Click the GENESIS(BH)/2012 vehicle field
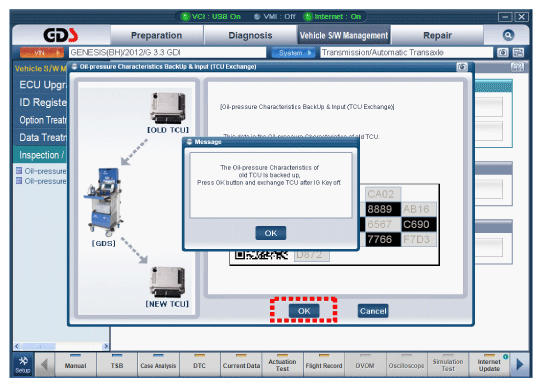 tap(167, 53)
